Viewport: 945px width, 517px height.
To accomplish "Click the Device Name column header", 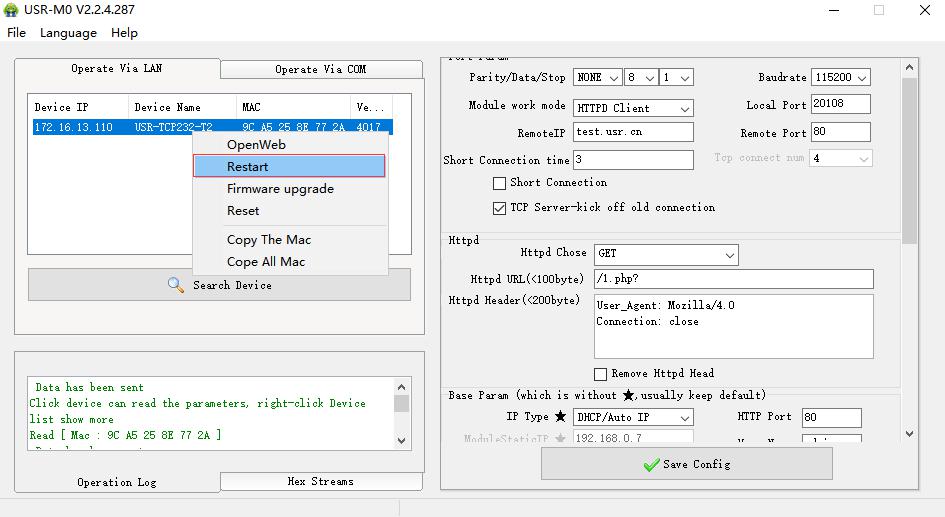I will click(182, 107).
